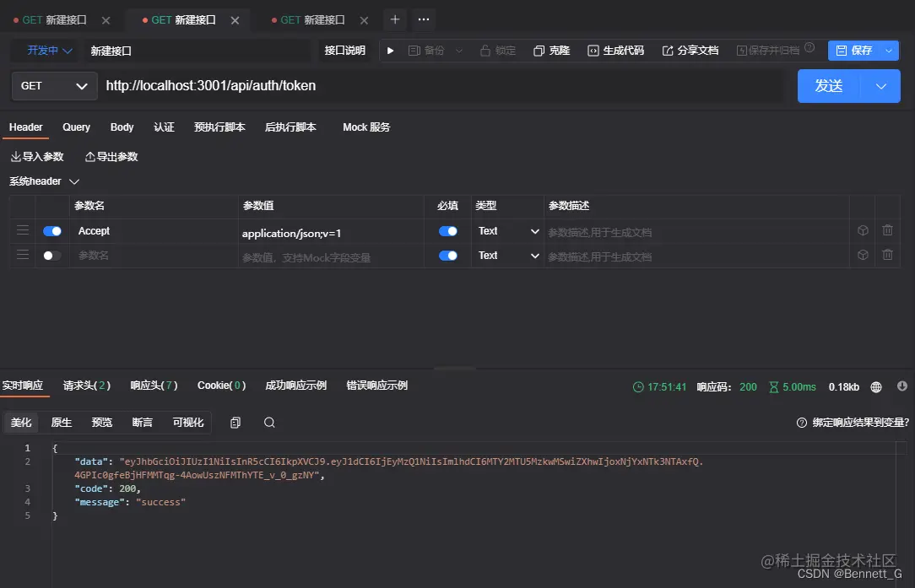This screenshot has height=588, width=915.
Task: Switch to the Body tab
Action: point(122,127)
